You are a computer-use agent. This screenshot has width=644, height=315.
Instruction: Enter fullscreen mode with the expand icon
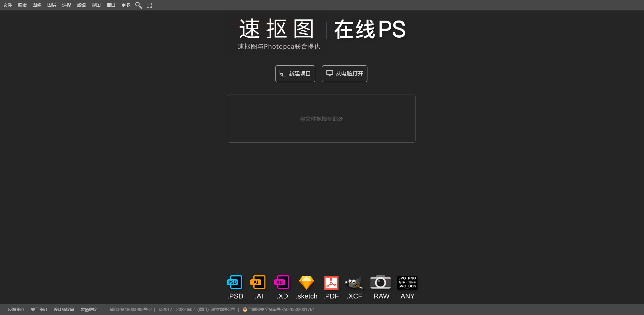coord(149,5)
